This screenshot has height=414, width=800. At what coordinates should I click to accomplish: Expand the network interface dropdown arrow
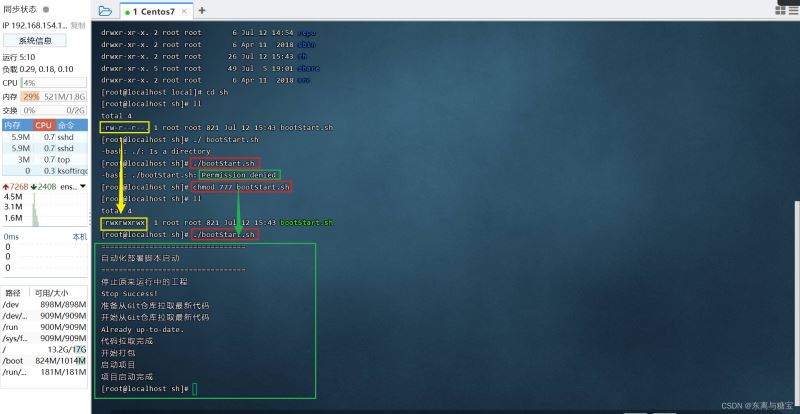tap(83, 186)
